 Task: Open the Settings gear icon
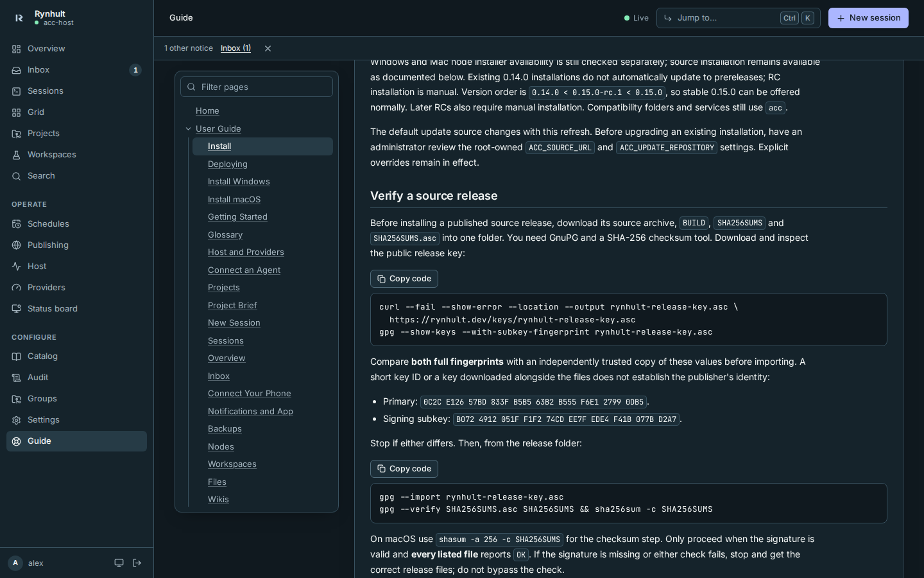[17, 420]
